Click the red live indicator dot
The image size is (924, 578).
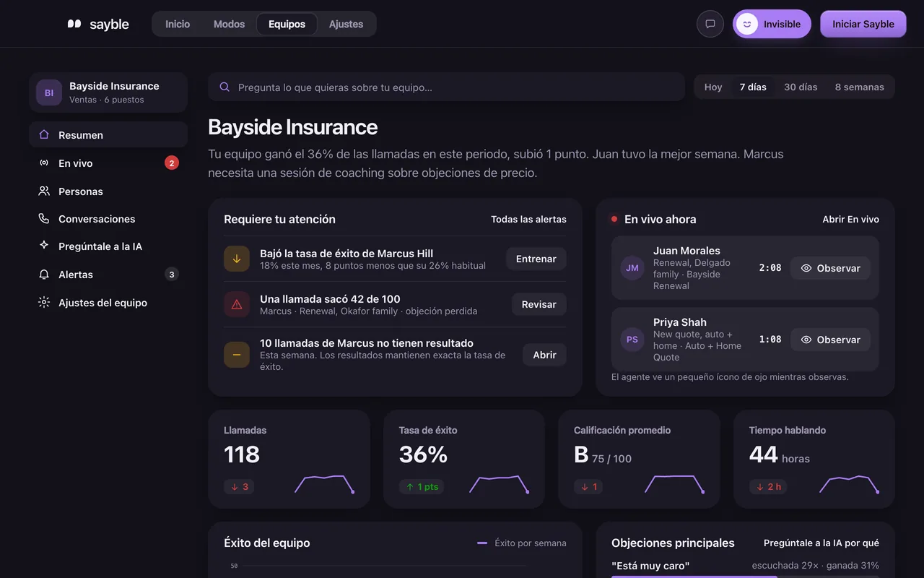click(614, 219)
